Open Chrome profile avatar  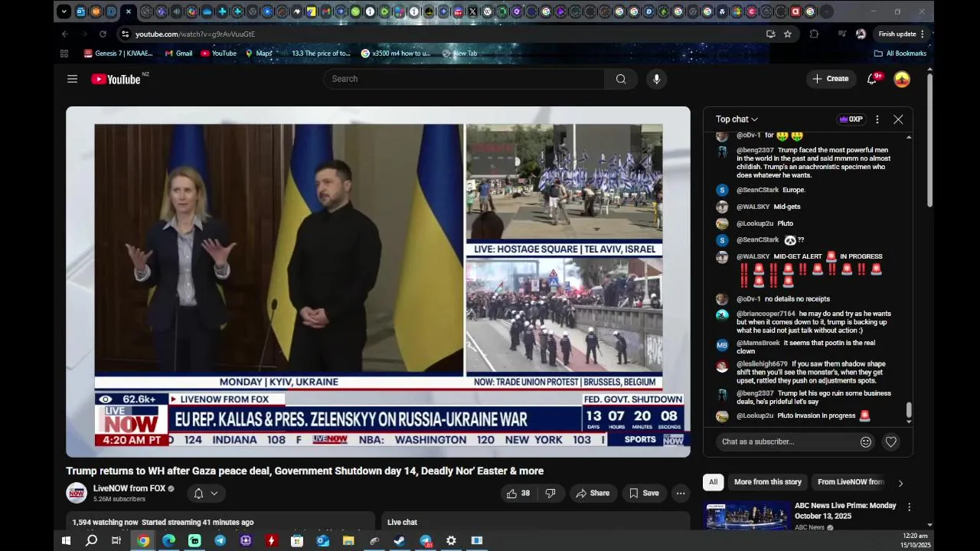tap(861, 34)
